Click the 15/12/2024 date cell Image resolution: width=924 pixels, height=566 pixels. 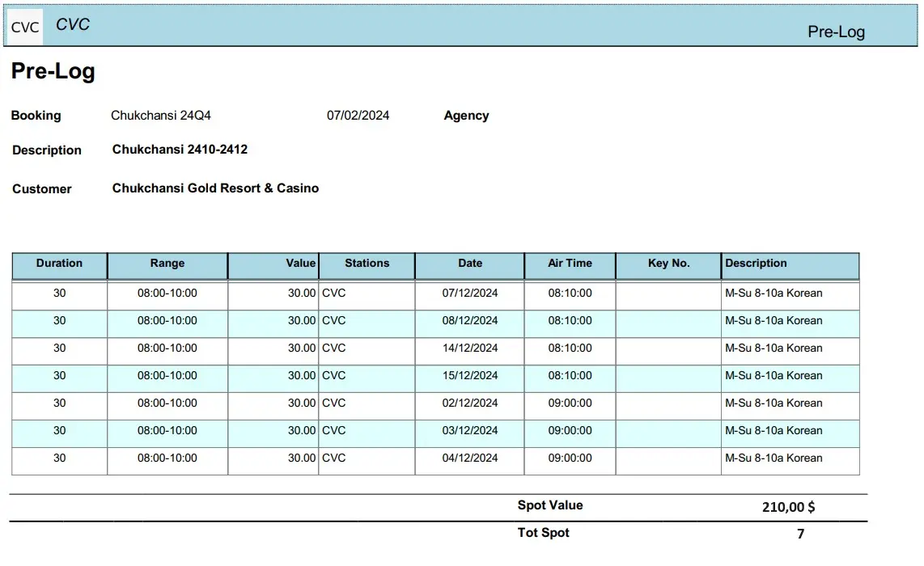[x=469, y=376]
